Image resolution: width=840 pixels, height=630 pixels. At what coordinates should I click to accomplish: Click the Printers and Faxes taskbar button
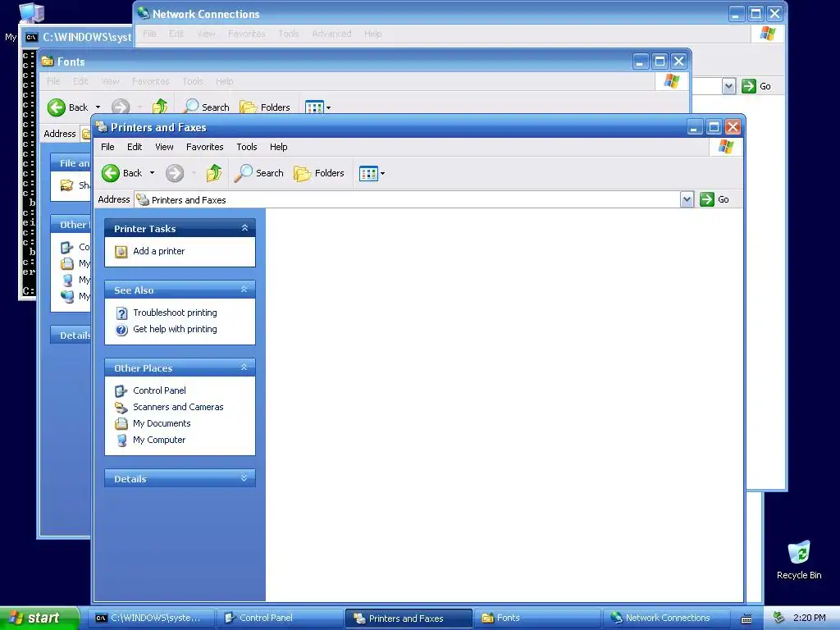pos(409,619)
